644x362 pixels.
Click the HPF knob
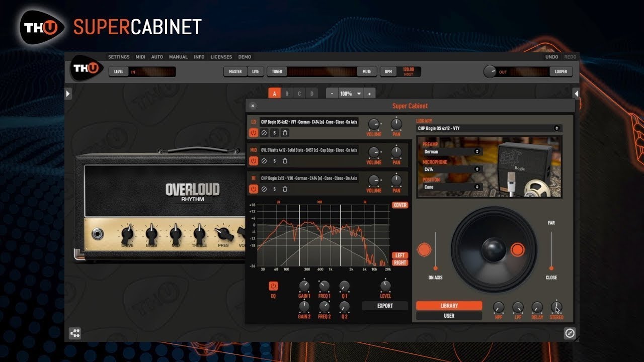[x=499, y=307]
